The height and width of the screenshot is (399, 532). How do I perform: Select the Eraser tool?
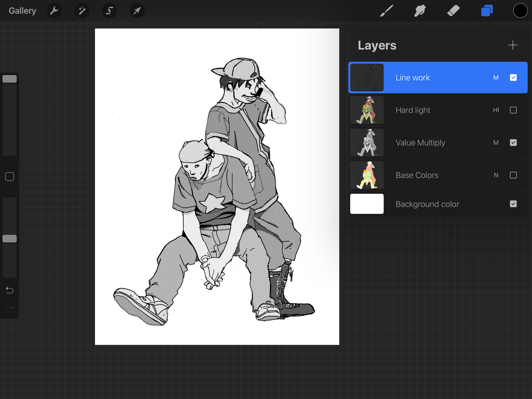(x=453, y=11)
